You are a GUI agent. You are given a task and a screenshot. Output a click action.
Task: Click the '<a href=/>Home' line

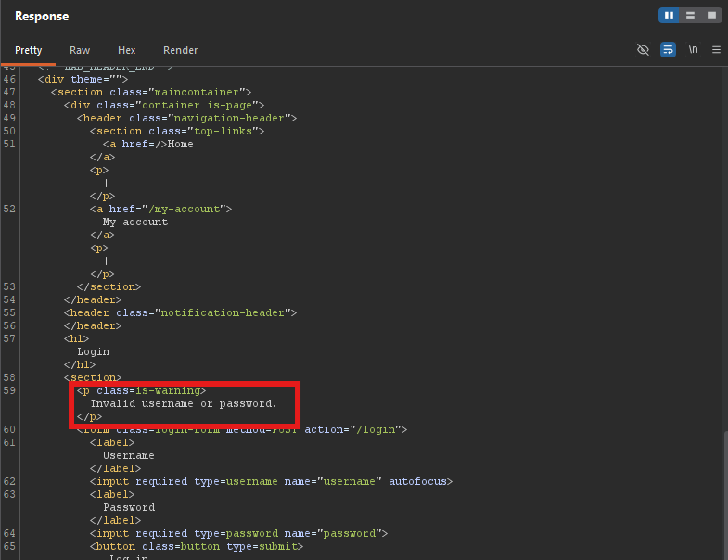(148, 144)
